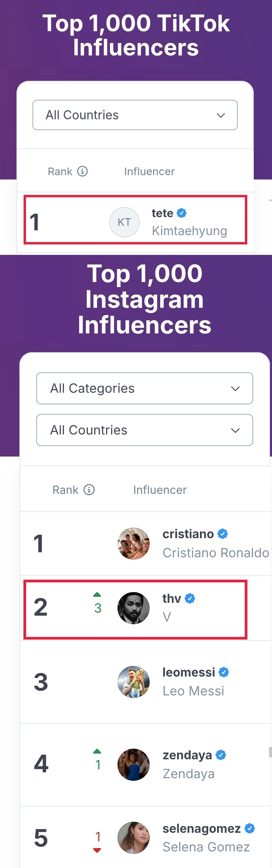Open the TikTok All Countries dropdown
The height and width of the screenshot is (868, 272).
(135, 115)
